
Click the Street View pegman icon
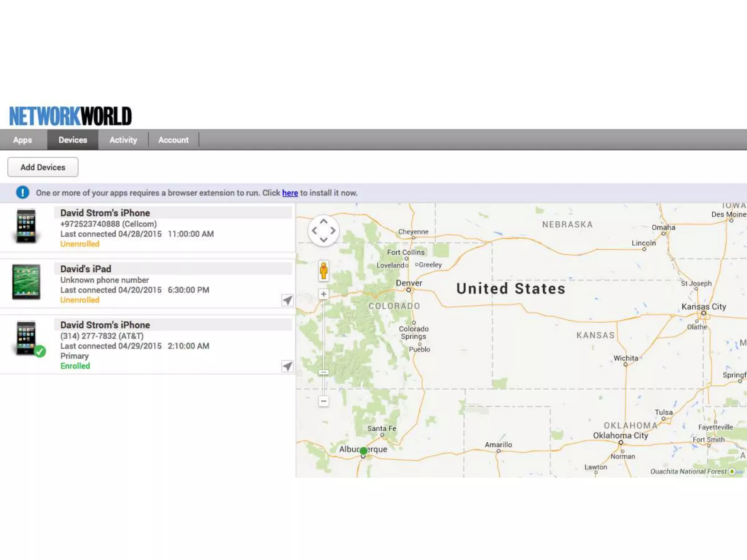click(324, 271)
